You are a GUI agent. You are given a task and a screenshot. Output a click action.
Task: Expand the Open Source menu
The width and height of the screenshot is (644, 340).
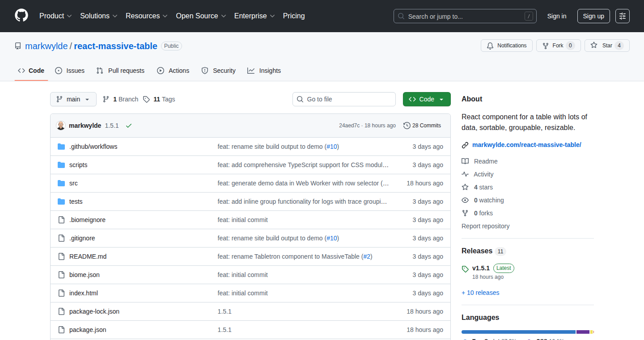pos(201,16)
